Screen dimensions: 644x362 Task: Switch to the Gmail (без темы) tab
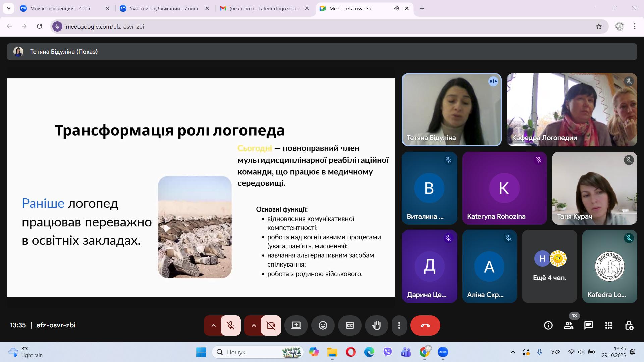tap(264, 9)
